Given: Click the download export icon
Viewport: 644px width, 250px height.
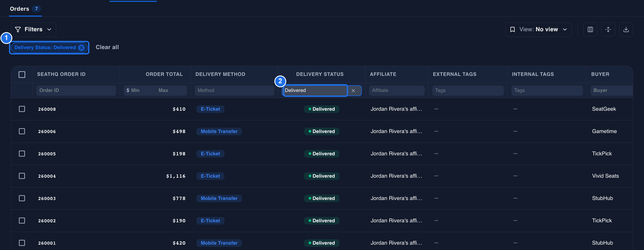Looking at the screenshot, I should pos(626,29).
